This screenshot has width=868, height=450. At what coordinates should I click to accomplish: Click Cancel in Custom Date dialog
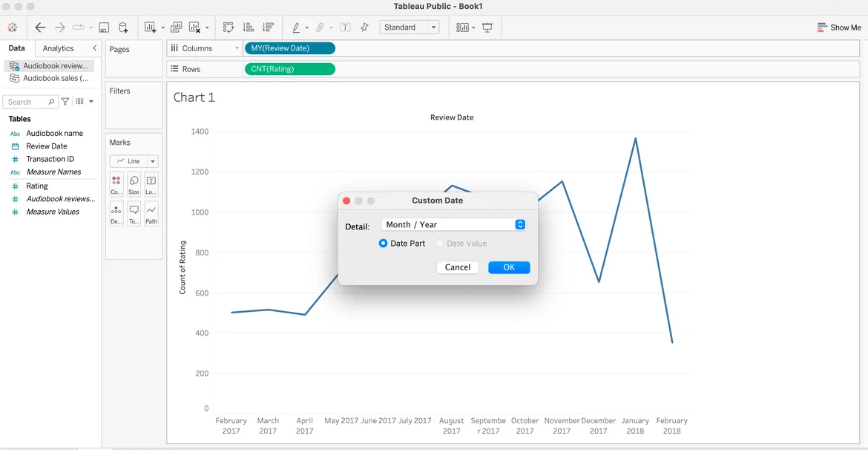(x=457, y=267)
